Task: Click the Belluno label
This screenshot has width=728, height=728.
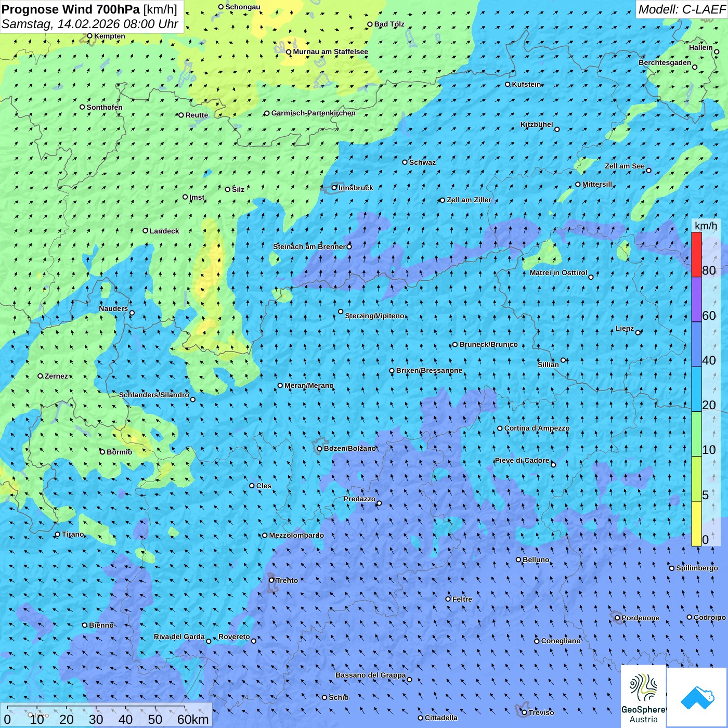Action: pyautogui.click(x=536, y=560)
